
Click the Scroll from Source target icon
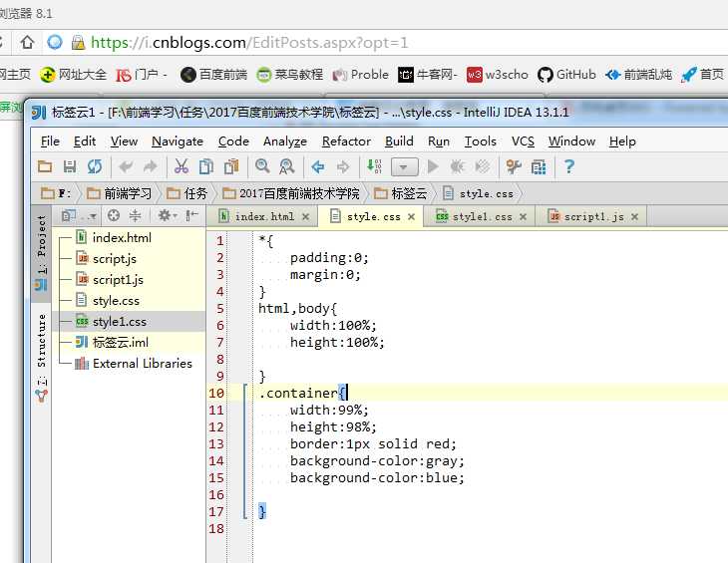(x=114, y=215)
